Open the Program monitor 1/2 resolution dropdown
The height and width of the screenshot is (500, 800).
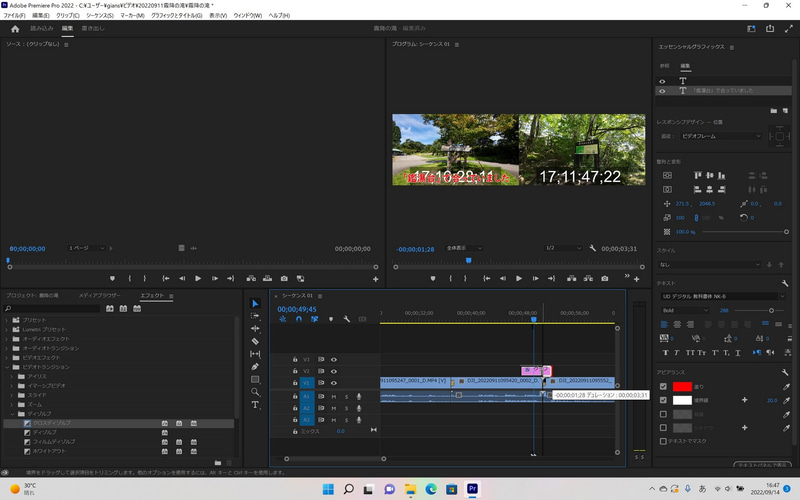coord(563,248)
